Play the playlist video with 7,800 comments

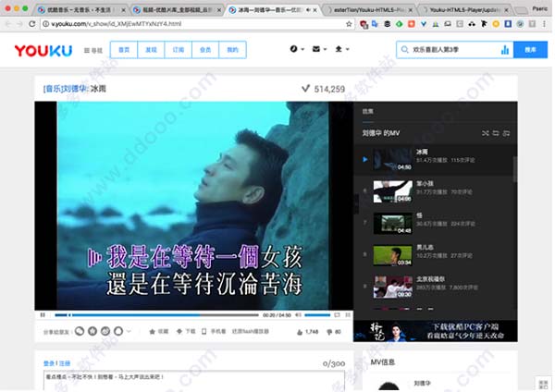393,287
